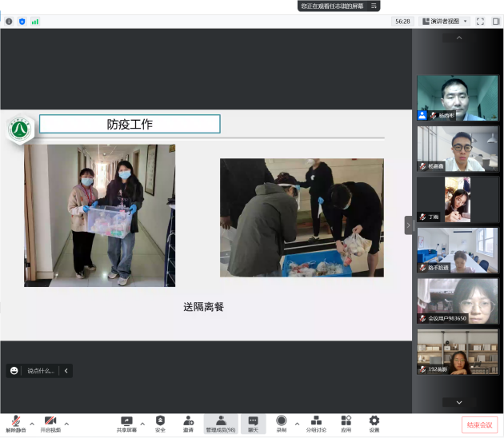
Task: Open the apps button
Action: [x=346, y=424]
